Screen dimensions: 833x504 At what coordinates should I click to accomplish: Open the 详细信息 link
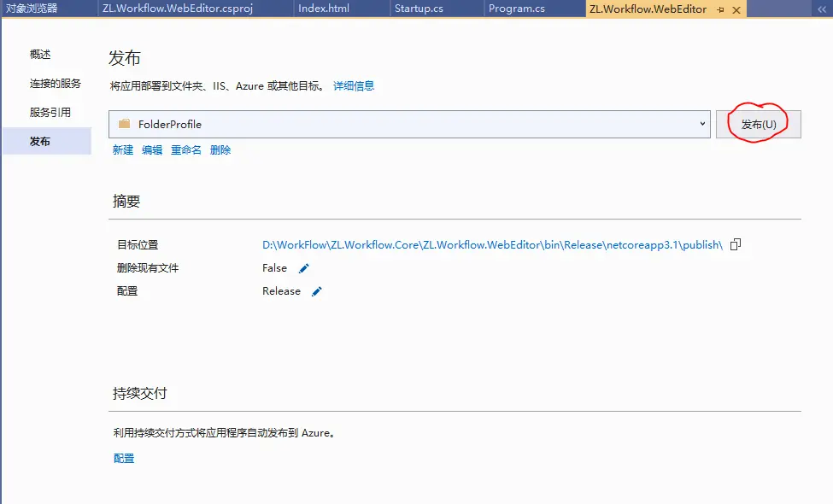point(354,86)
